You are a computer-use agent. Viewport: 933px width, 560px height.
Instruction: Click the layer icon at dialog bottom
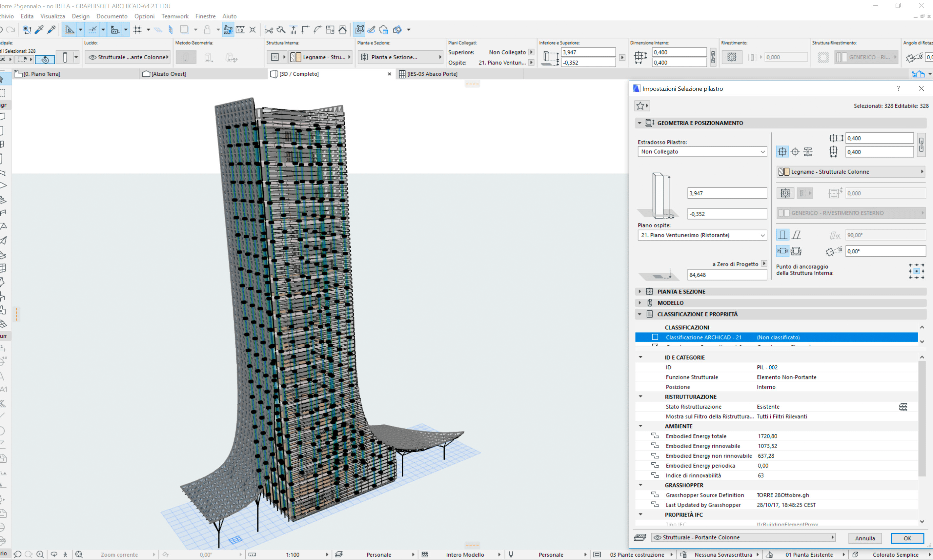pyautogui.click(x=640, y=537)
